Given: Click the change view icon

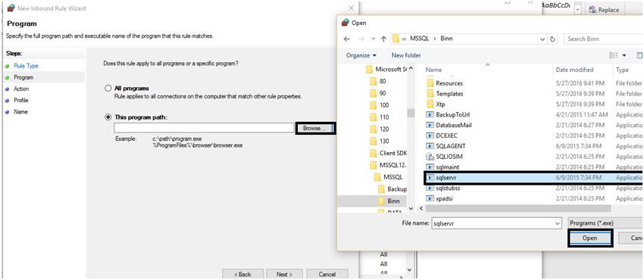Looking at the screenshot, I should coord(614,55).
